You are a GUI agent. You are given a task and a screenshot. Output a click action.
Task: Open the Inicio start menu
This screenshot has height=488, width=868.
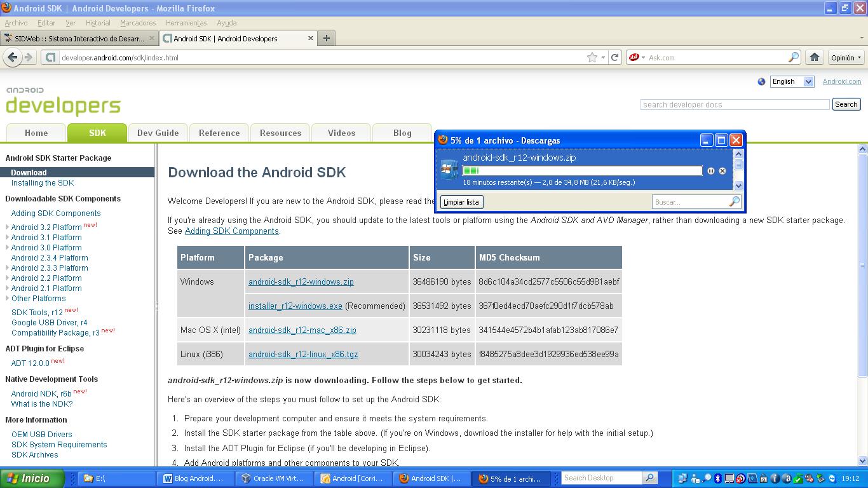click(33, 478)
